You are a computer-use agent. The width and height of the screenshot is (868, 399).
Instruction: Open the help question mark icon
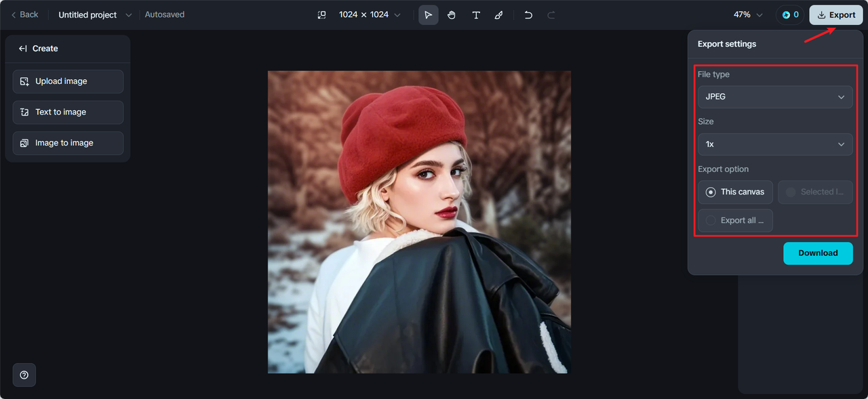click(x=24, y=375)
